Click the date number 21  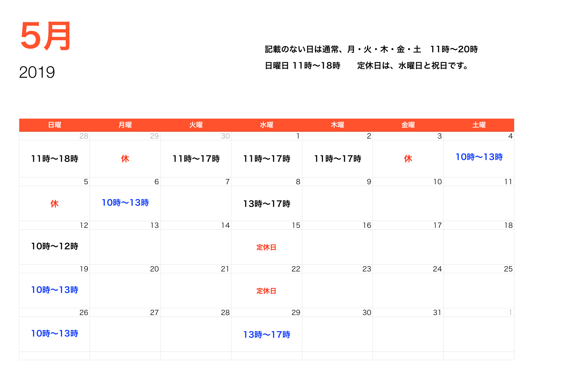[x=225, y=269]
